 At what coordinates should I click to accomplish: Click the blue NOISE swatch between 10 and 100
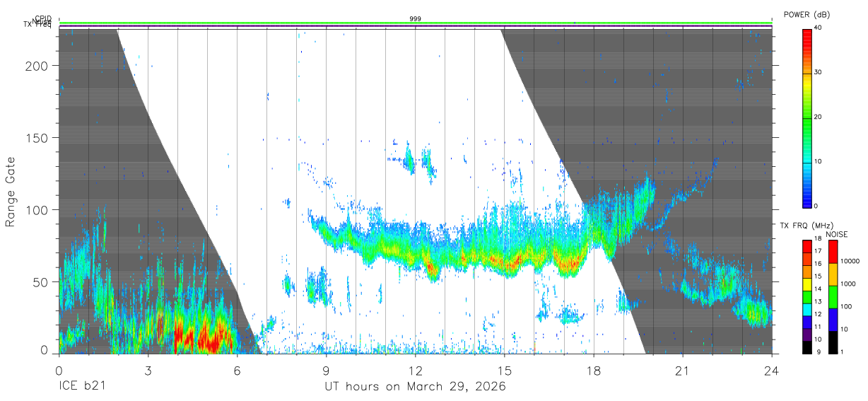coord(833,320)
